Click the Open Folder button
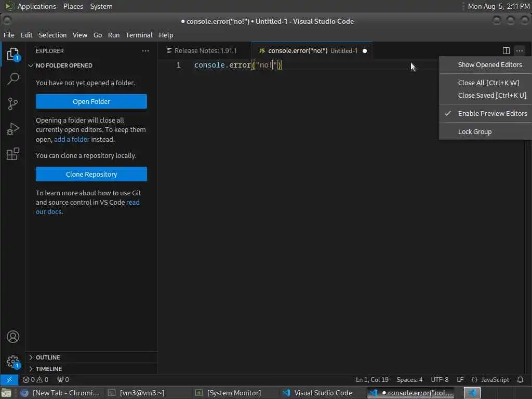 pos(91,101)
